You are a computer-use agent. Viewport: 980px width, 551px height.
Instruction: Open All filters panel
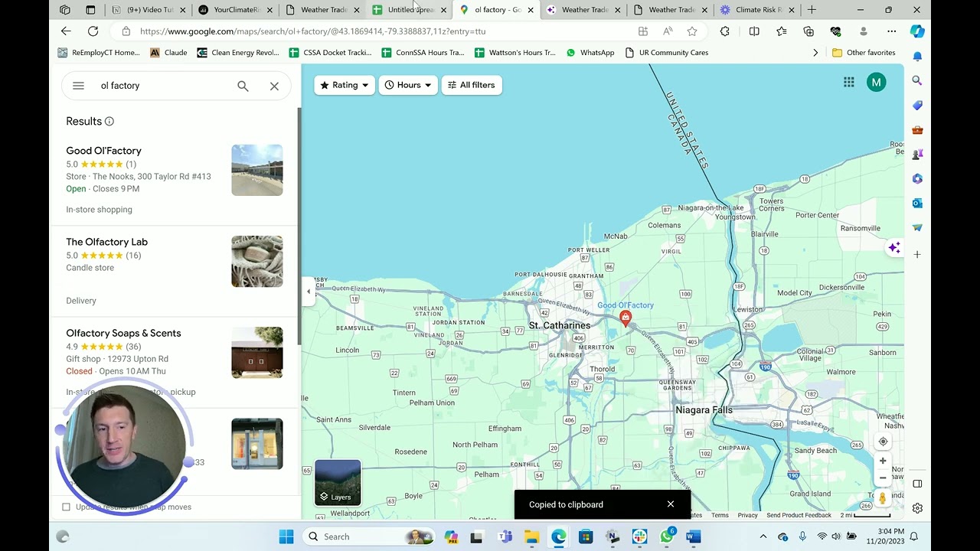tap(472, 85)
